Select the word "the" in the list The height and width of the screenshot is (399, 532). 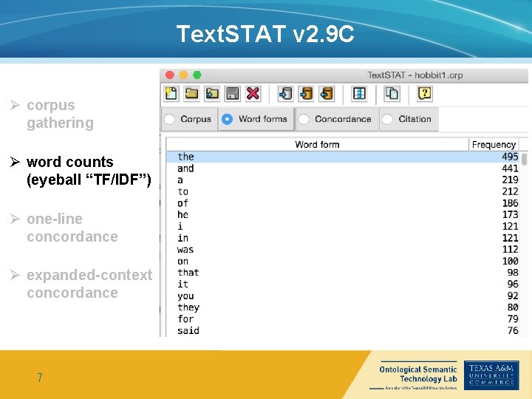[x=185, y=157]
